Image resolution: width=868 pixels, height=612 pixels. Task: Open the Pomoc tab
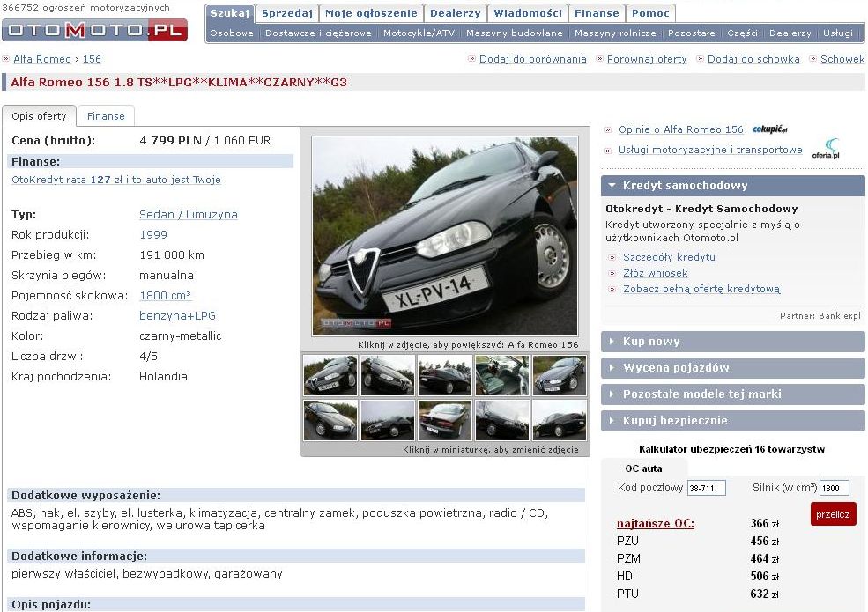tap(650, 13)
